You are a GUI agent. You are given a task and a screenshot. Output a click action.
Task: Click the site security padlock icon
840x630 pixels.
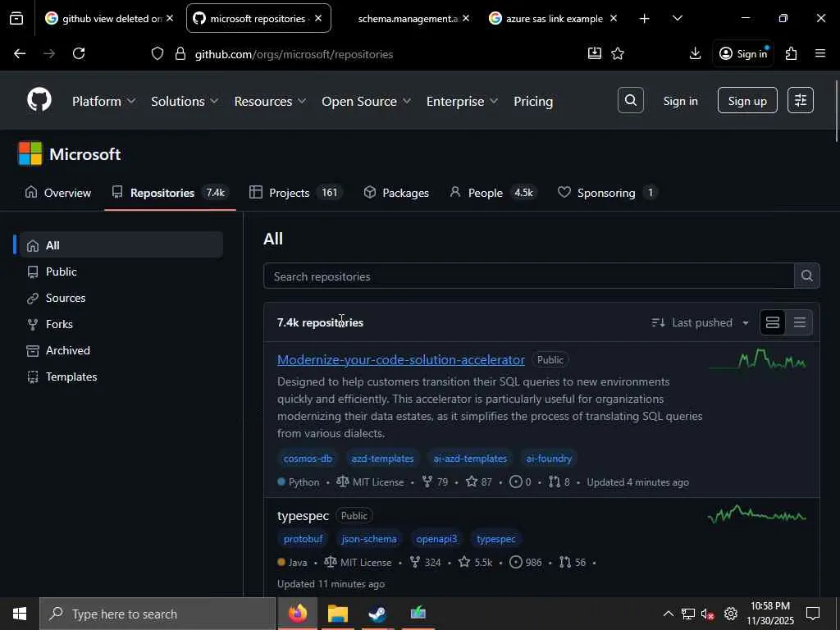pyautogui.click(x=180, y=53)
